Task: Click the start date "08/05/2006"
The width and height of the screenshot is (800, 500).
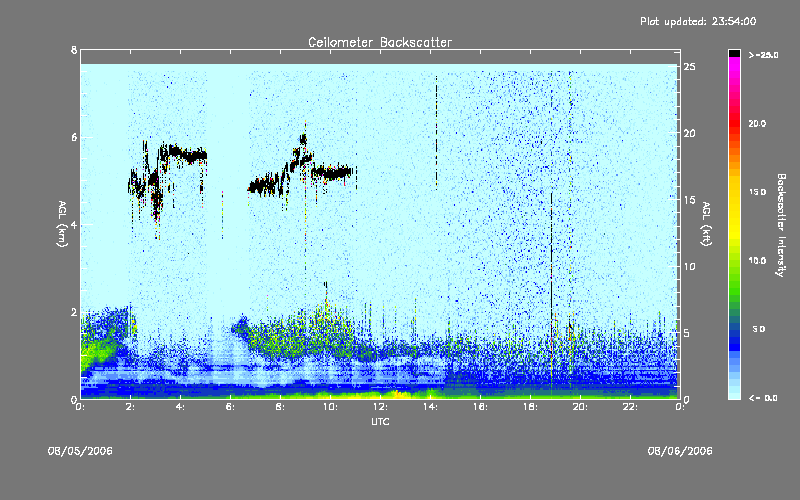Action: tap(80, 451)
